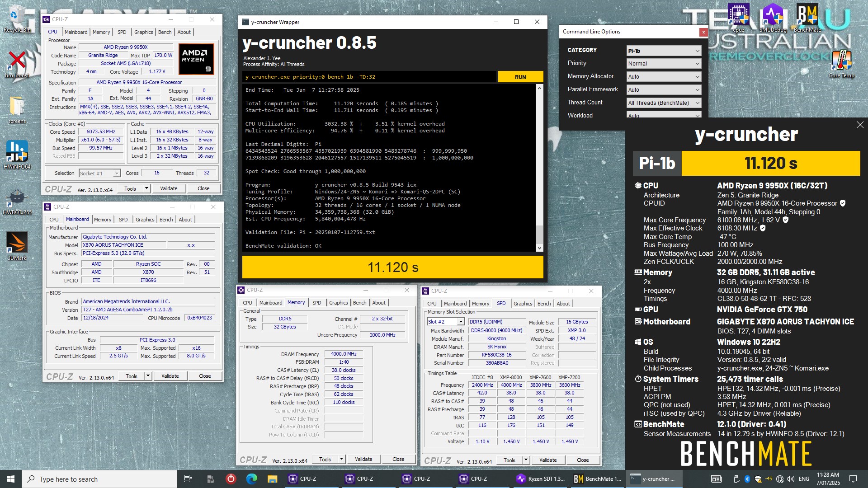Click the taskbar search box
This screenshot has height=488, width=868.
tap(99, 479)
